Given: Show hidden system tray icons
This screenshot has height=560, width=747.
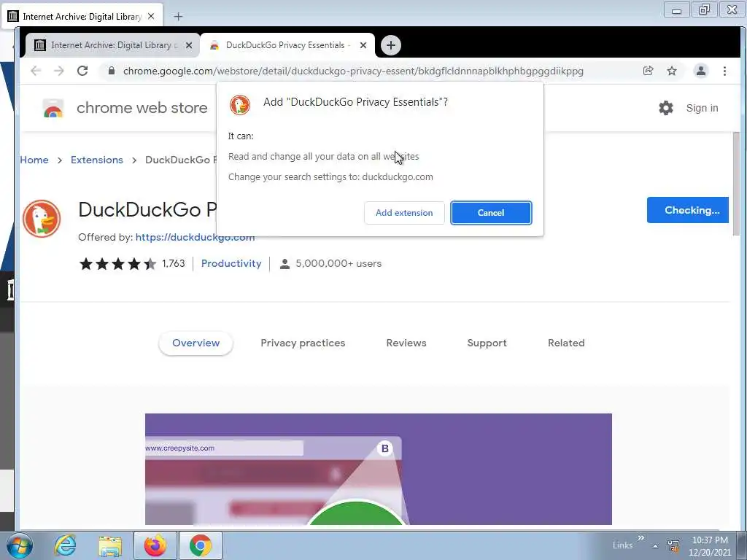Looking at the screenshot, I should click(x=656, y=546).
